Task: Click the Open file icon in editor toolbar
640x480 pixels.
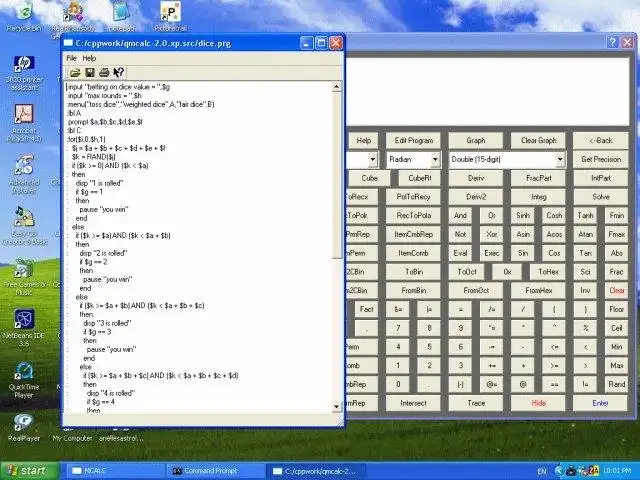Action: click(x=75, y=73)
